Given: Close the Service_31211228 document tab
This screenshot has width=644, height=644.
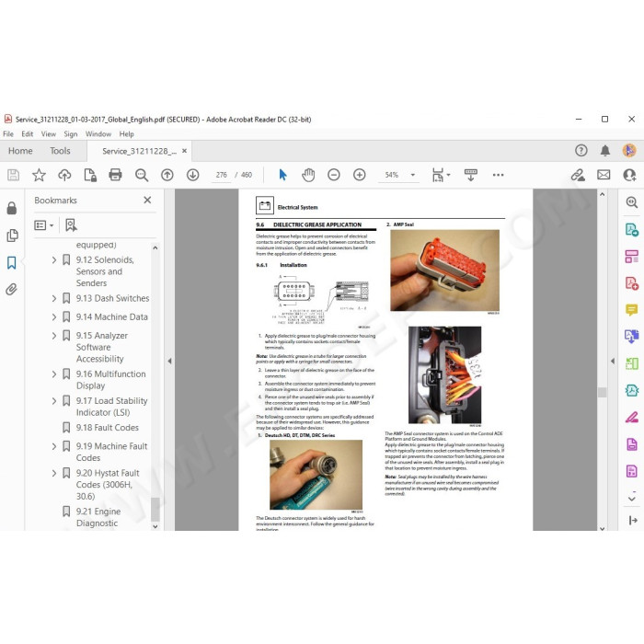Looking at the screenshot, I should tap(184, 151).
